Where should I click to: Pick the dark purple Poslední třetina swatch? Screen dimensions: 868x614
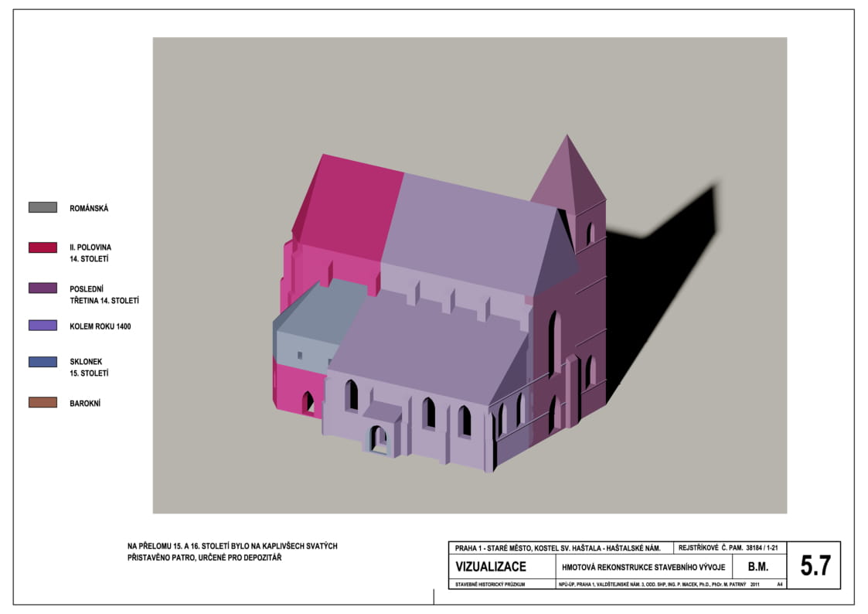43,288
